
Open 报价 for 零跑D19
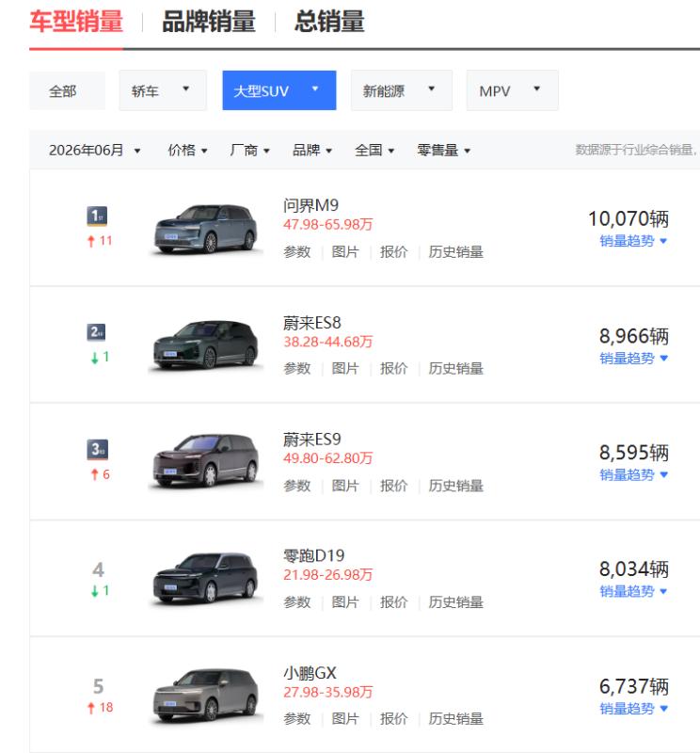click(393, 602)
